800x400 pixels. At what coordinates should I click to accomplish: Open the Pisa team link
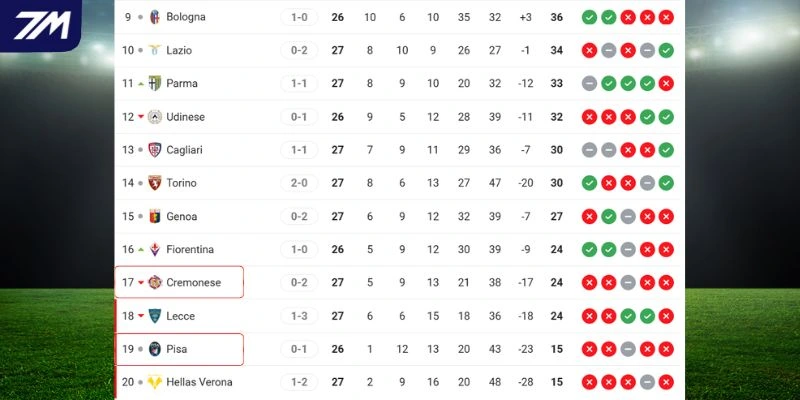pos(177,349)
